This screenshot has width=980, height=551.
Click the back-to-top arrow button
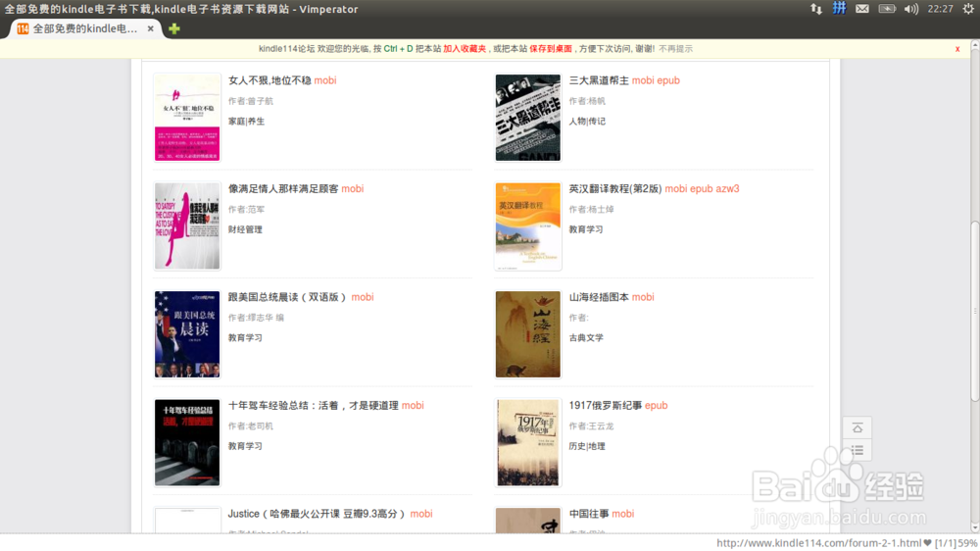click(x=857, y=427)
